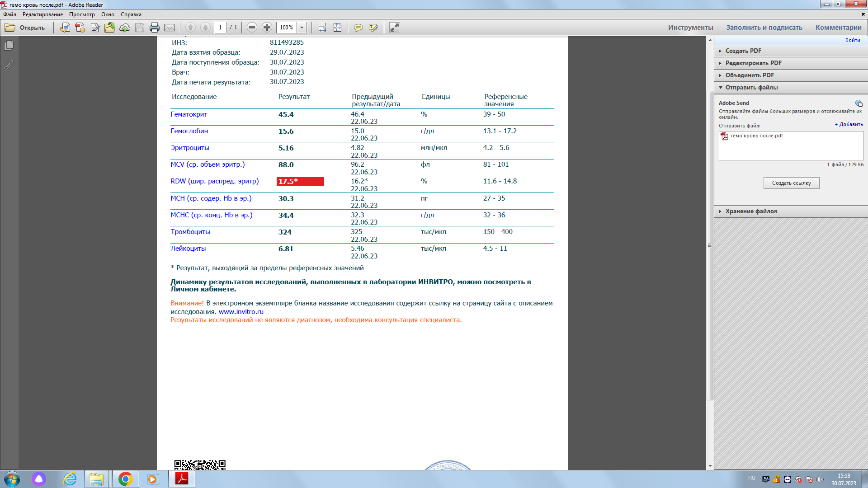Click the save floppy disk icon
The image size is (868, 488).
pos(140,28)
